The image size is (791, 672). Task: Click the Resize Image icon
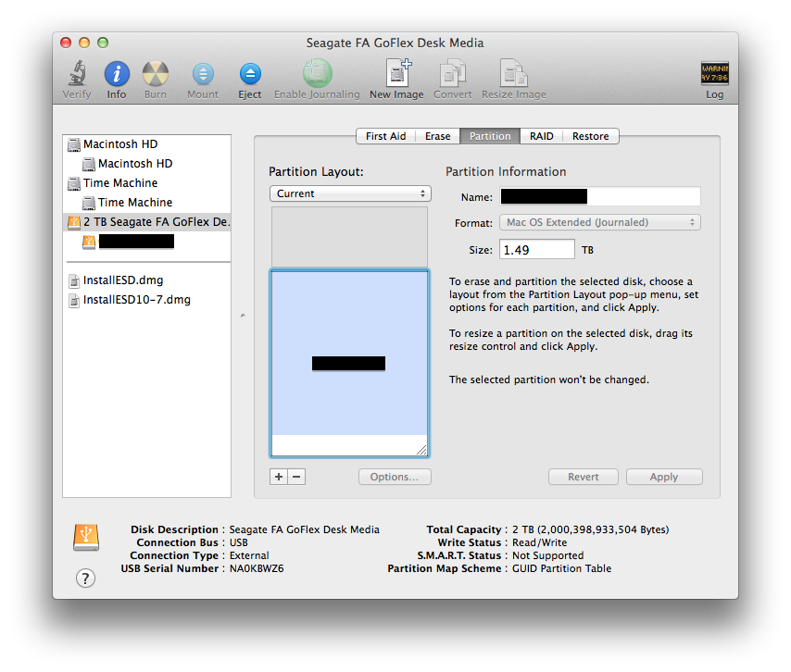coord(513,73)
